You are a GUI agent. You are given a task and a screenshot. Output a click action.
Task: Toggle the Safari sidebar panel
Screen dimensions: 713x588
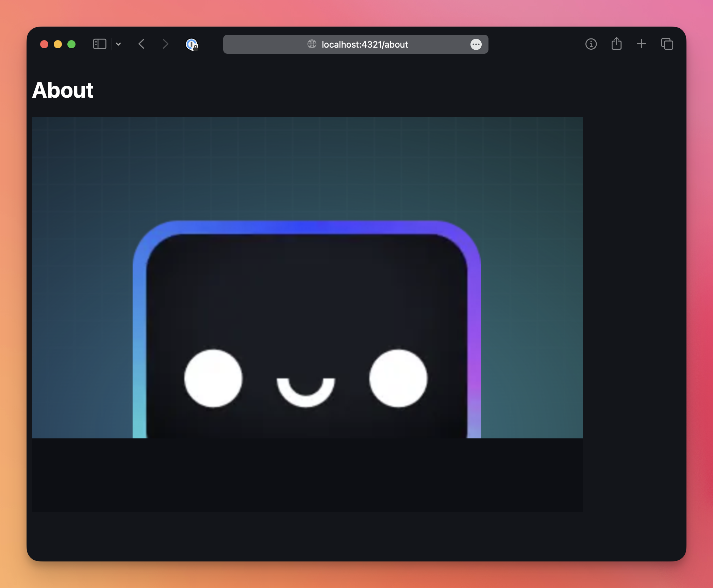(x=100, y=44)
